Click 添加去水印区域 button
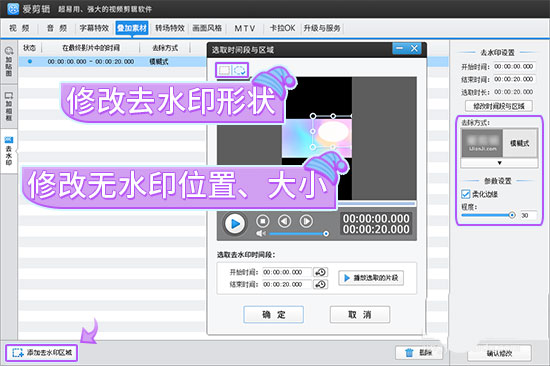 (42, 352)
